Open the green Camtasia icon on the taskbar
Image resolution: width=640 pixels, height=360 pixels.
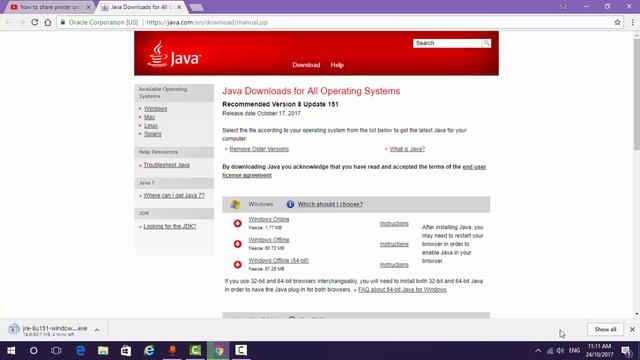(x=195, y=351)
